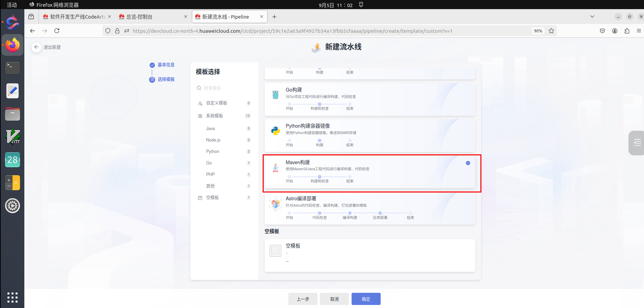Click 上一步 to go back a step
The image size is (644, 308).
303,299
